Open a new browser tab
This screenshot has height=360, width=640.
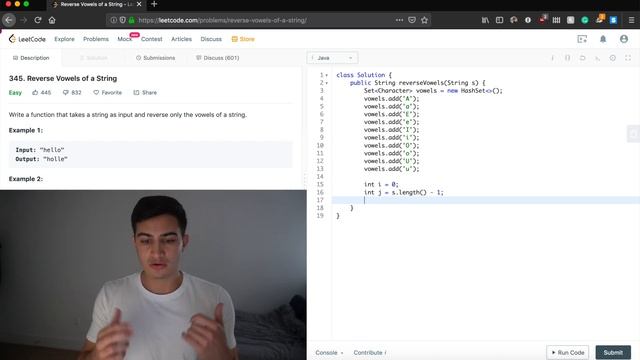(x=154, y=4)
